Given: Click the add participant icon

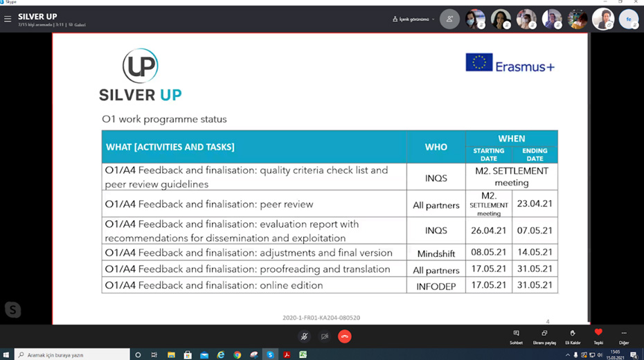Looking at the screenshot, I should pyautogui.click(x=449, y=19).
